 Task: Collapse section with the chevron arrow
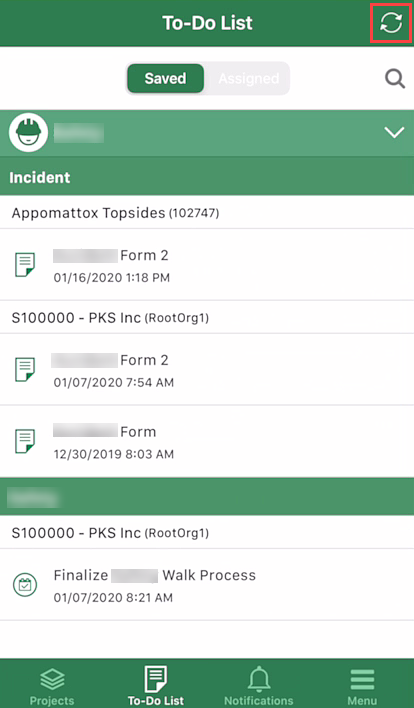coord(394,133)
